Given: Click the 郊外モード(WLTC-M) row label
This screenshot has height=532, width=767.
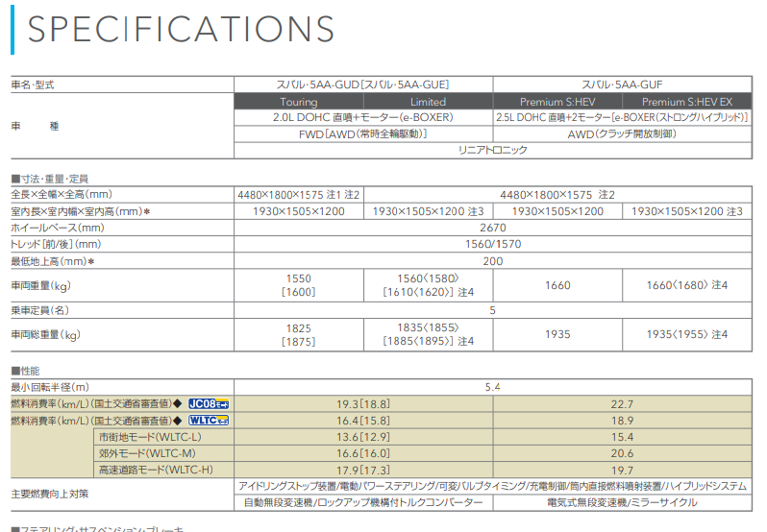Looking at the screenshot, I should (147, 453).
